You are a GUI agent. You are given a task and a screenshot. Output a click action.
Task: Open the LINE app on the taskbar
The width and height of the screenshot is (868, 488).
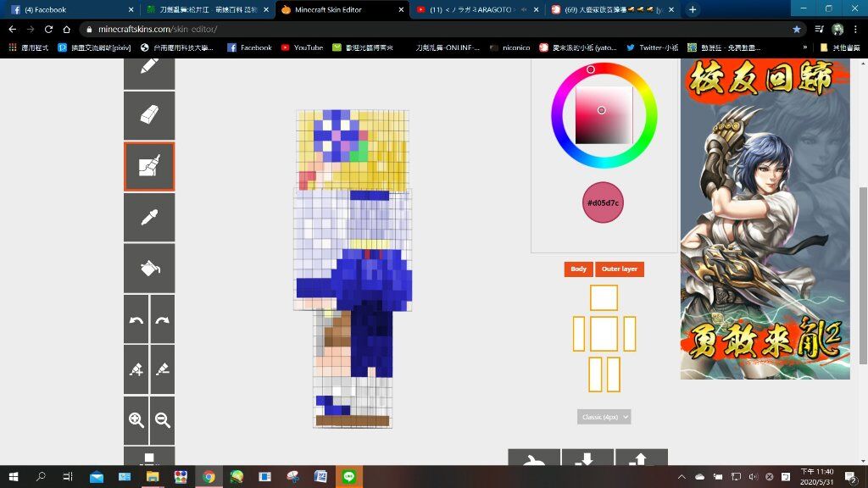(x=348, y=476)
